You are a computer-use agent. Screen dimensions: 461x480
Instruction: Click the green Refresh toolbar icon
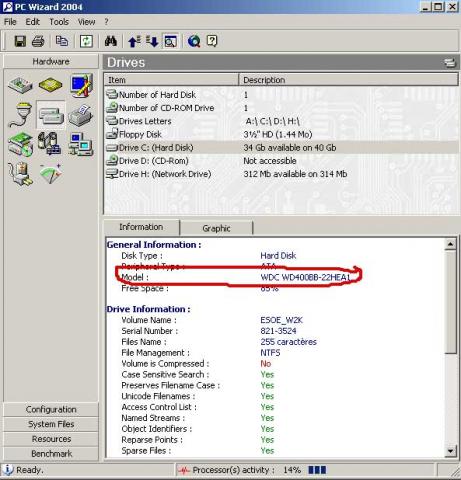(x=86, y=41)
